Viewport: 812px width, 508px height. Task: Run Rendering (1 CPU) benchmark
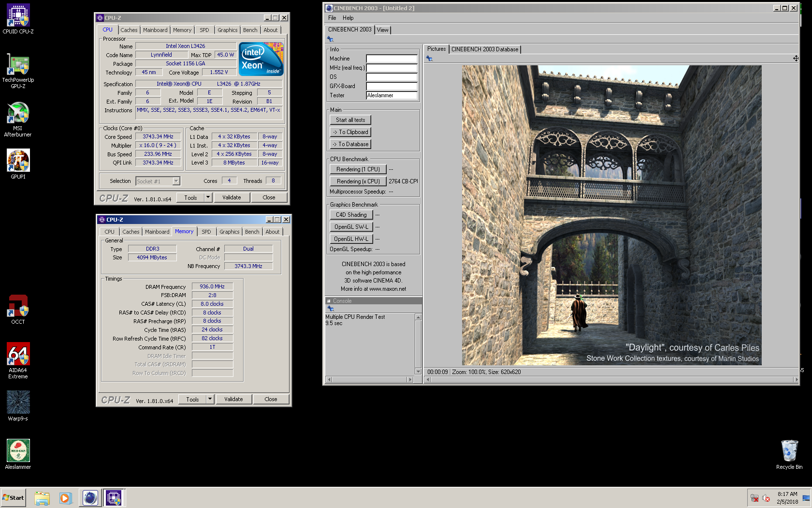(358, 169)
